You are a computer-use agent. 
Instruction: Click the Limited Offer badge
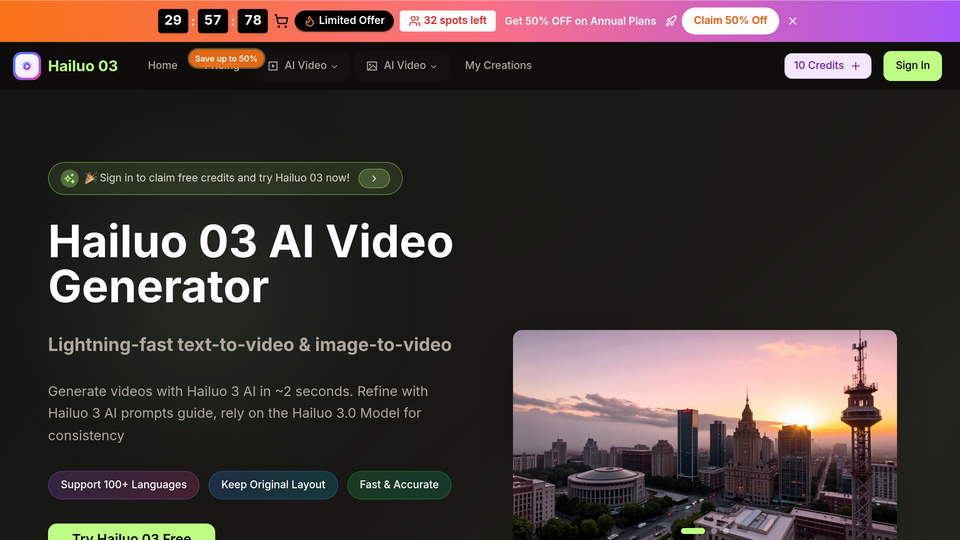point(344,21)
